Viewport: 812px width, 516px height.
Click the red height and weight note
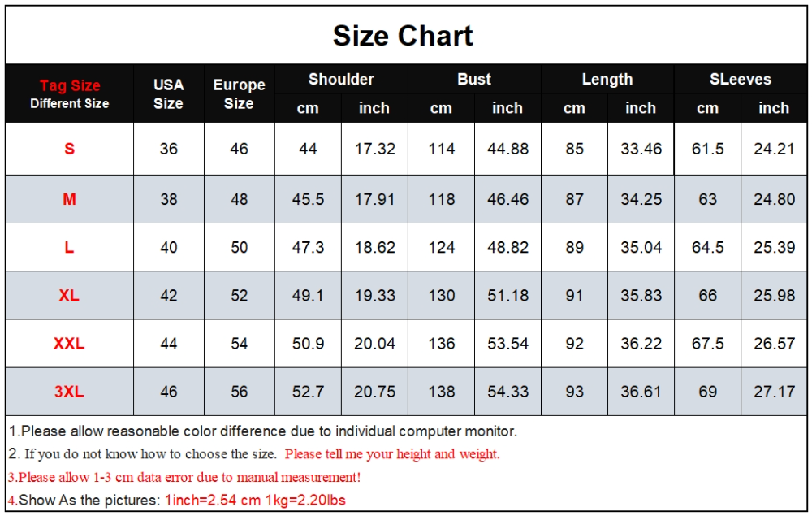[x=392, y=454]
